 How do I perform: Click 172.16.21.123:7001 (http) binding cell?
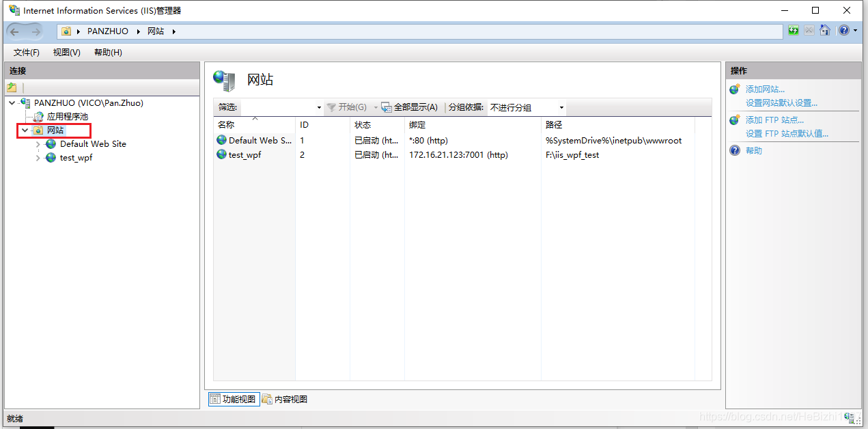[x=458, y=155]
